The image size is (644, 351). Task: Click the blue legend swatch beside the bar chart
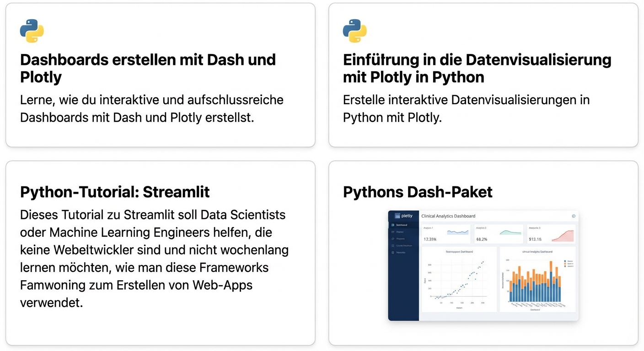[x=565, y=261]
